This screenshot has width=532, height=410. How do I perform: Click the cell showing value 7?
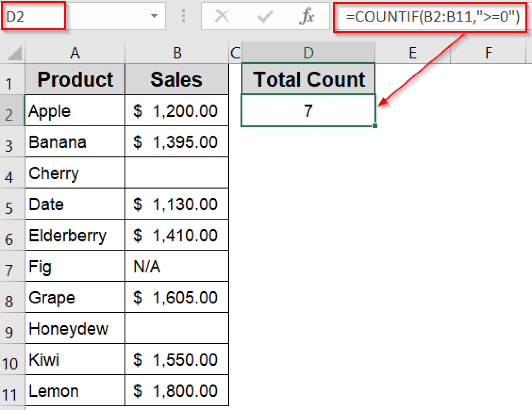[x=308, y=111]
